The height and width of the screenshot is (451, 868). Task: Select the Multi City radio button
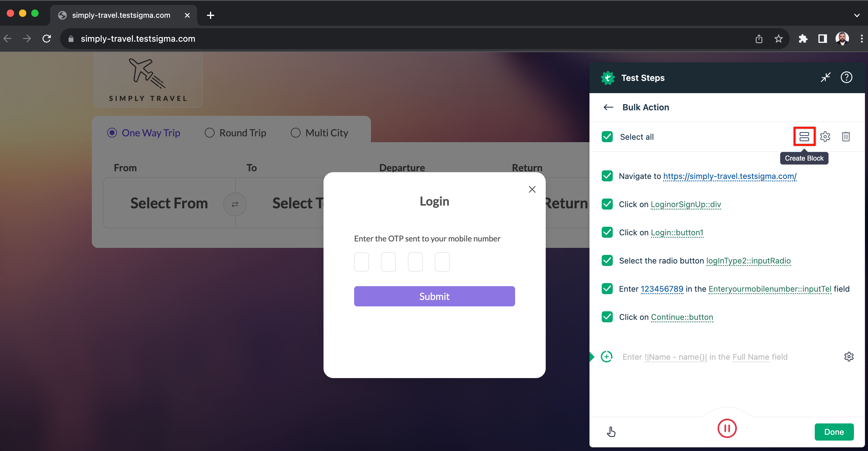point(296,133)
